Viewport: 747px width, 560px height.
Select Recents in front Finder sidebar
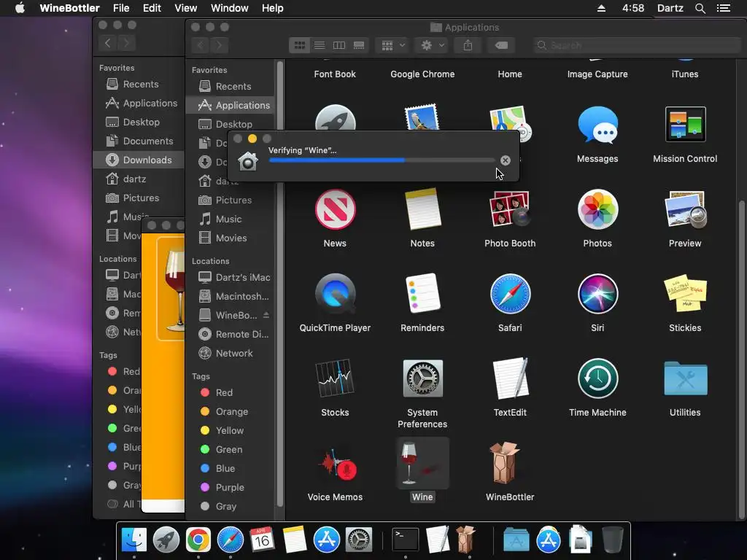230,86
